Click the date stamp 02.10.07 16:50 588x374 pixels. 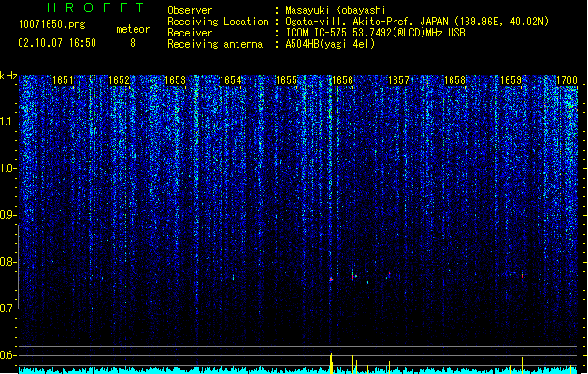point(57,43)
